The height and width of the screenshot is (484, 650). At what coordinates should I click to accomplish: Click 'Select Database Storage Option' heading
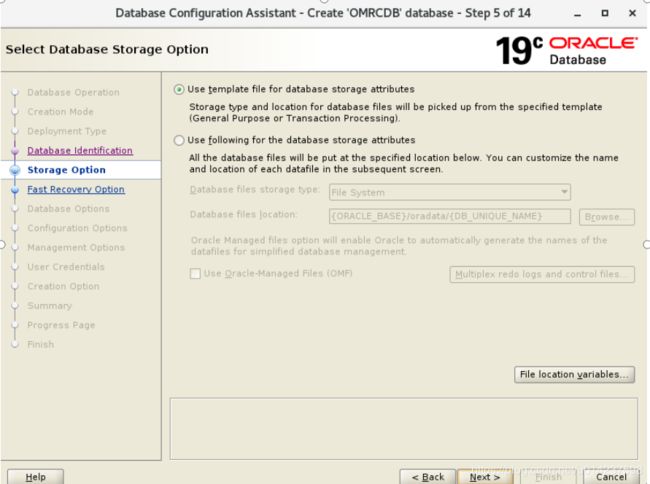(107, 50)
